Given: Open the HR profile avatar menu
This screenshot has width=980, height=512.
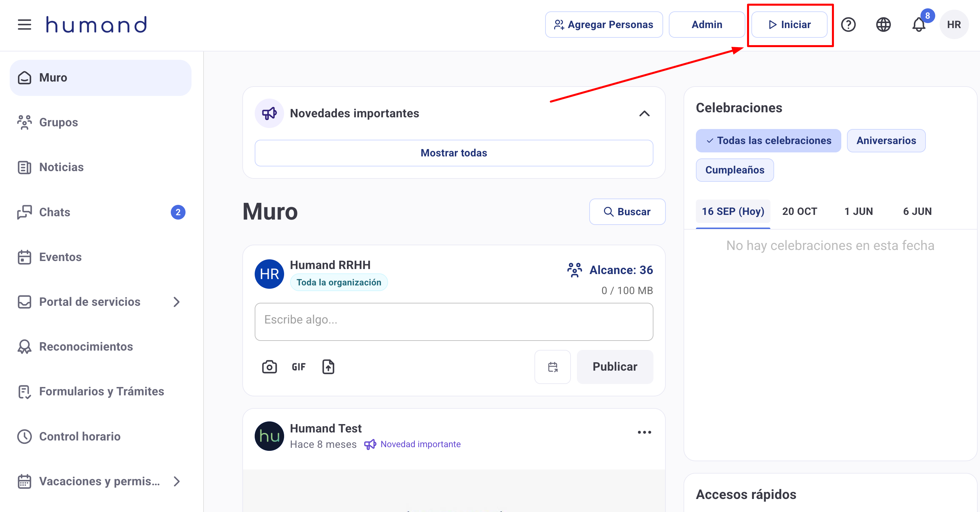Looking at the screenshot, I should pos(954,25).
